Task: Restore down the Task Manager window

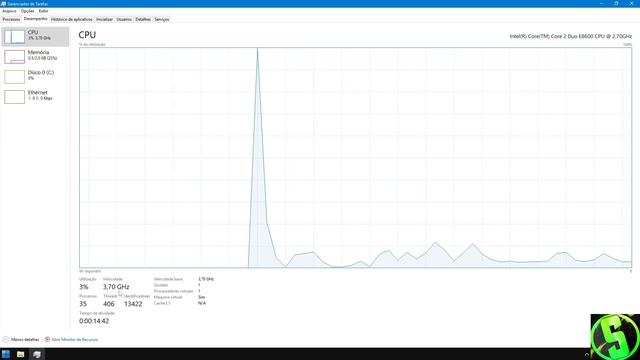Action: tap(616, 3)
